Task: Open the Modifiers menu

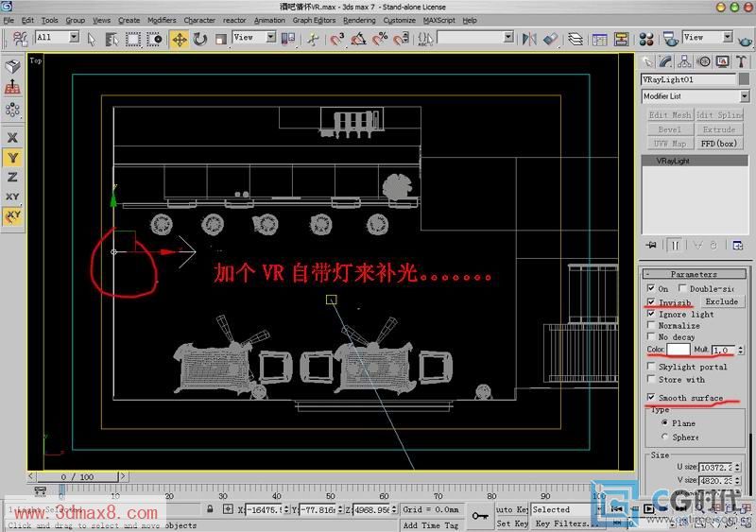Action: tap(162, 20)
